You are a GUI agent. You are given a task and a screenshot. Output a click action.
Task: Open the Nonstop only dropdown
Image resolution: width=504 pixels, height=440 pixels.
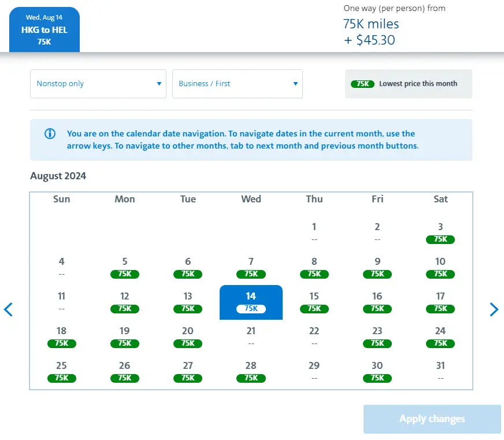coord(98,84)
